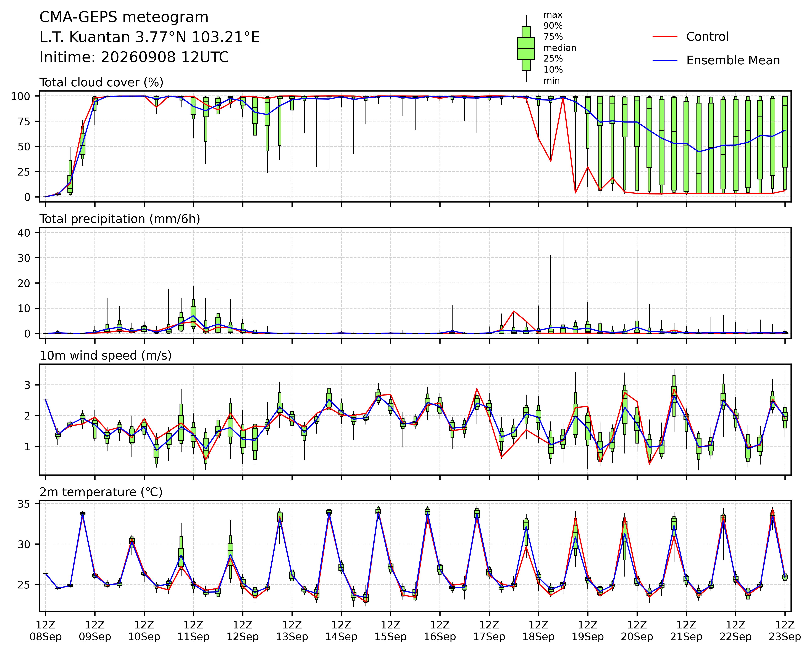The width and height of the screenshot is (812, 653).
Task: Click the '2m temperature (℃)' panel title
Action: (x=101, y=492)
